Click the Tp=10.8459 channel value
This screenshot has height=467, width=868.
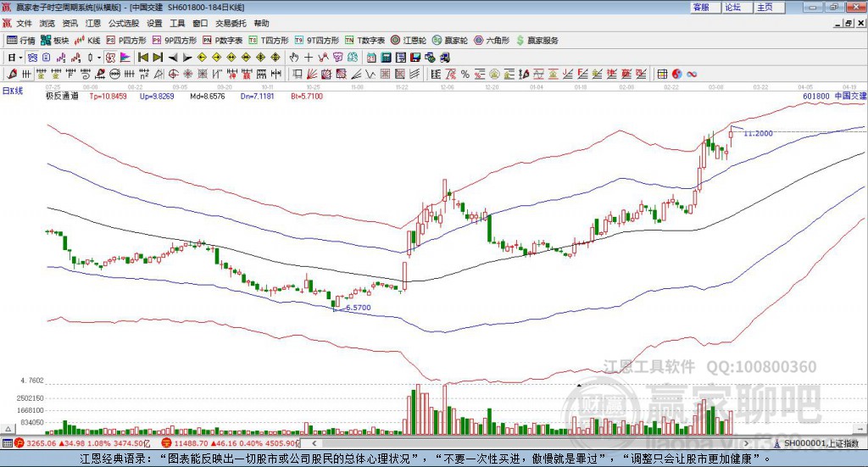108,96
